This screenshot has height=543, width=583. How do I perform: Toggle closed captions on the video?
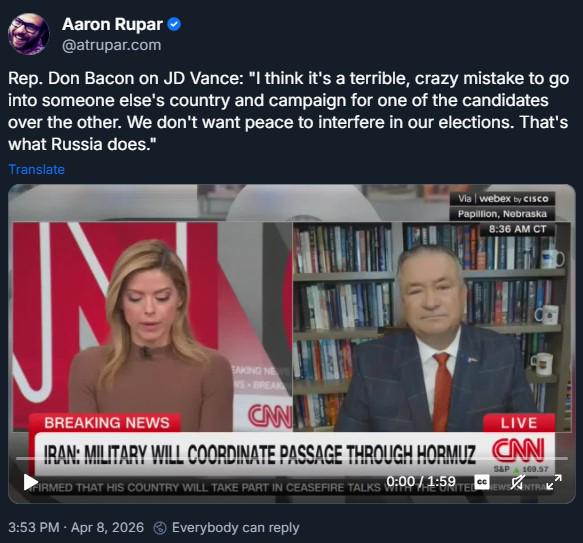482,482
